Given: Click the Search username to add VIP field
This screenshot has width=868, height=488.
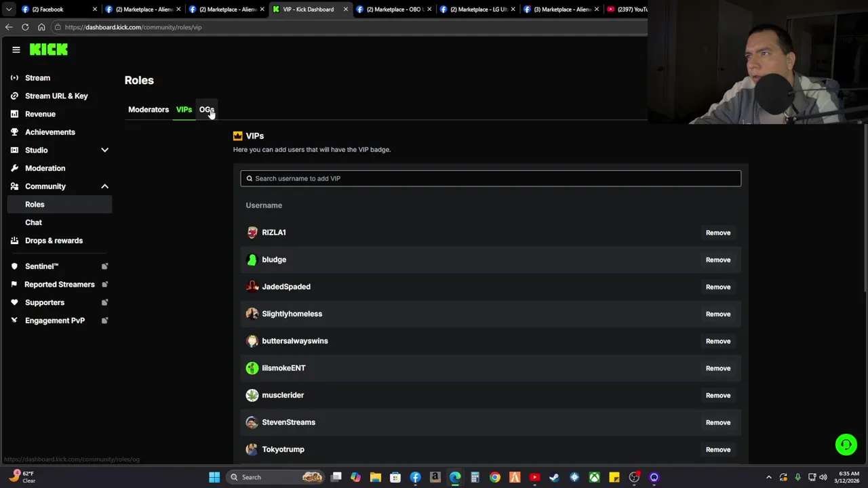Looking at the screenshot, I should [490, 178].
